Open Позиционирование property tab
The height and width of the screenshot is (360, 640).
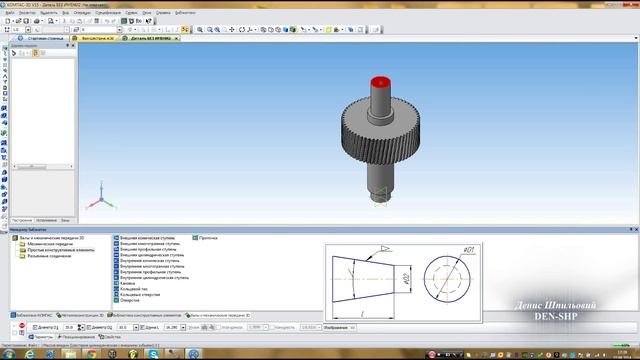pos(76,337)
